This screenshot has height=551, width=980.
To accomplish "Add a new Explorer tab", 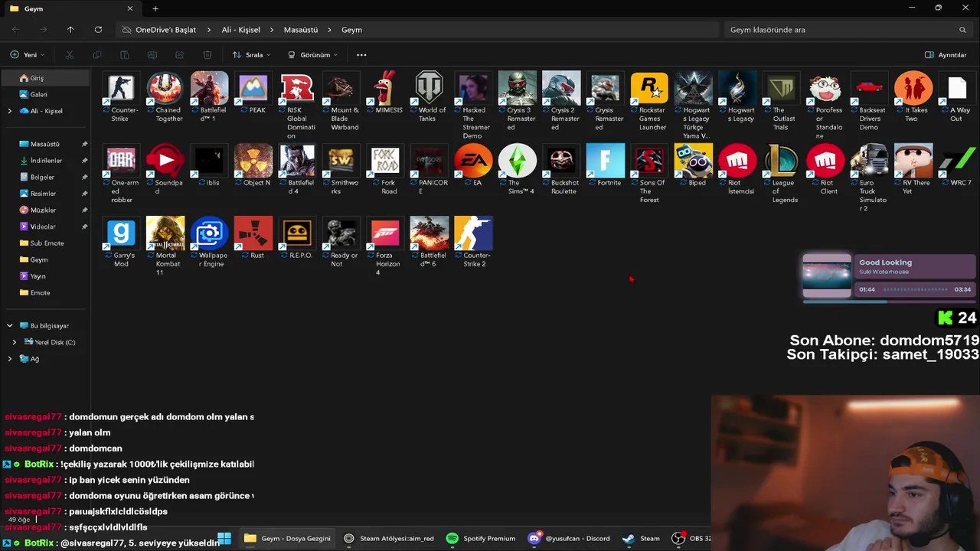I will pyautogui.click(x=155, y=8).
